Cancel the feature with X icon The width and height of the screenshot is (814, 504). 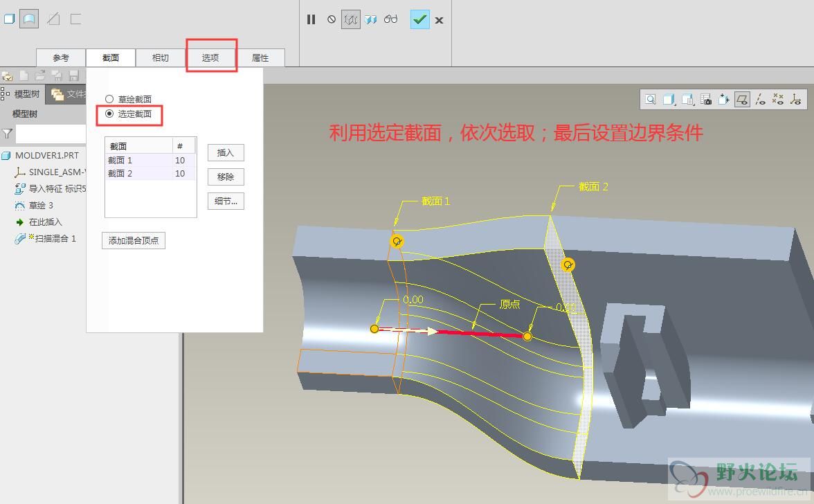pos(439,20)
